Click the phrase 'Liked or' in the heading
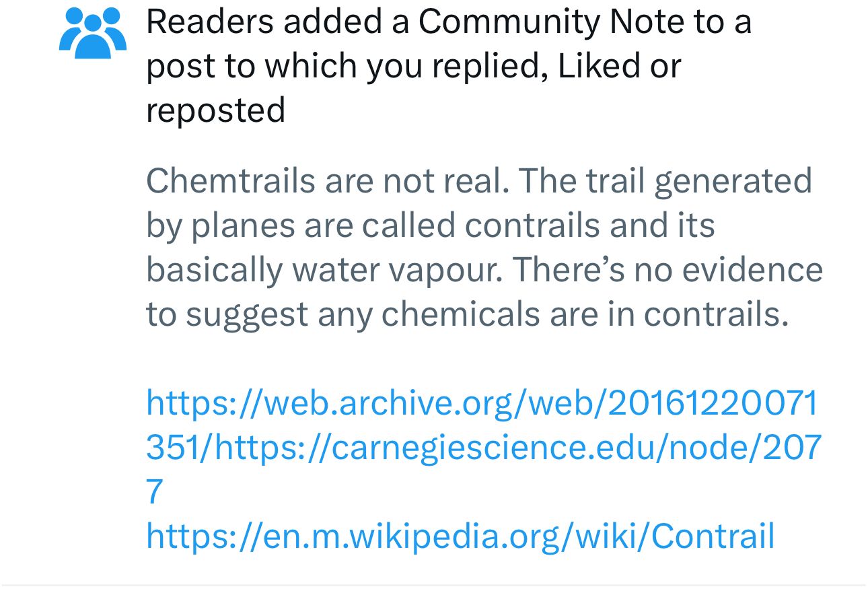 (x=619, y=66)
